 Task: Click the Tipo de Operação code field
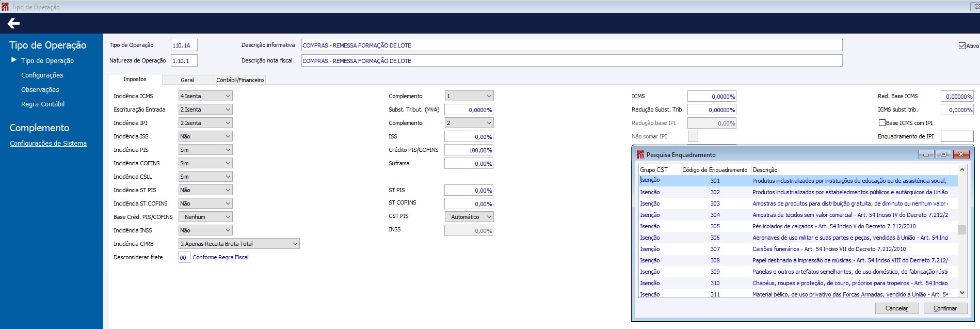[184, 45]
